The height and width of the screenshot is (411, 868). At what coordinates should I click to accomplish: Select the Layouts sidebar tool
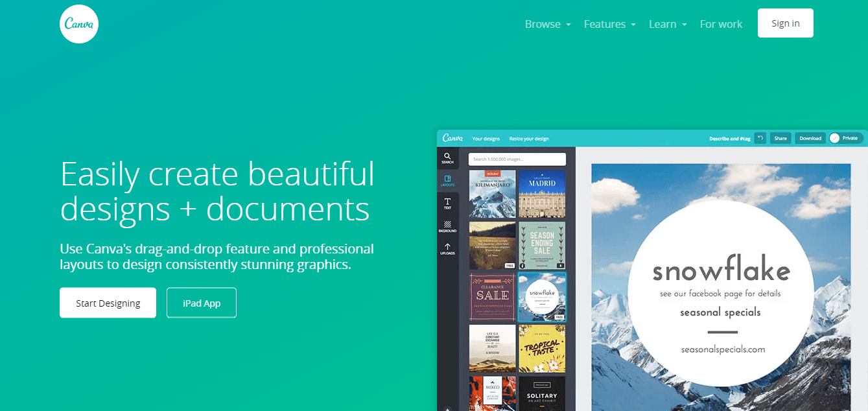tap(447, 181)
